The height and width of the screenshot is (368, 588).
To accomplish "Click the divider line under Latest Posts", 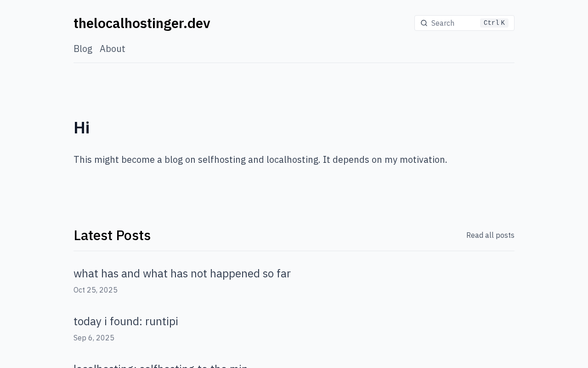I will click(x=294, y=251).
